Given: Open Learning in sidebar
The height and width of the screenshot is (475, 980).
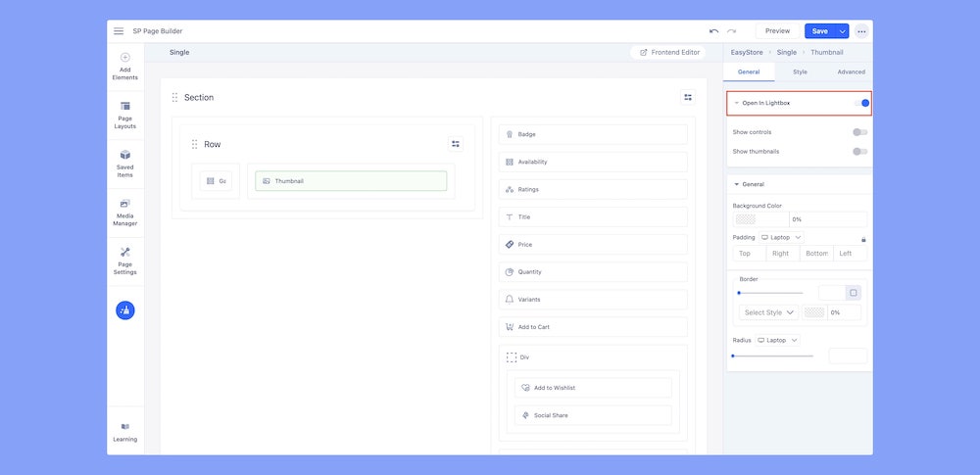Looking at the screenshot, I should coord(125,433).
